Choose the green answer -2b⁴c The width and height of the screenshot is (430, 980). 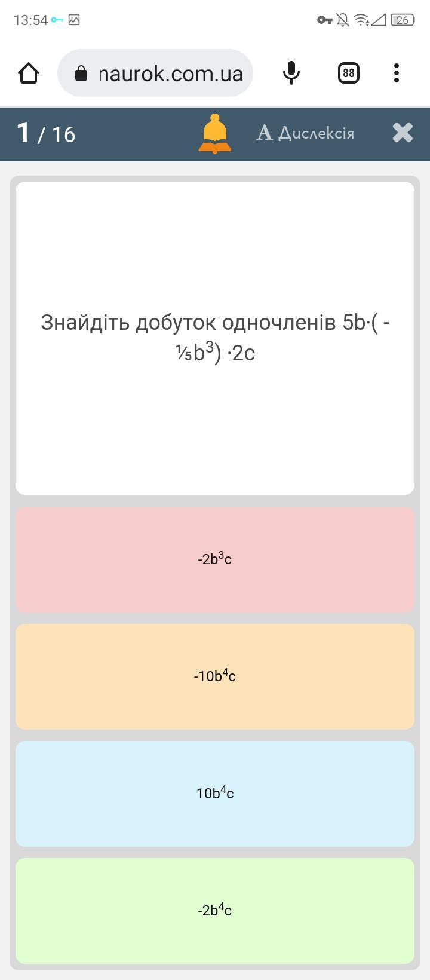(215, 911)
